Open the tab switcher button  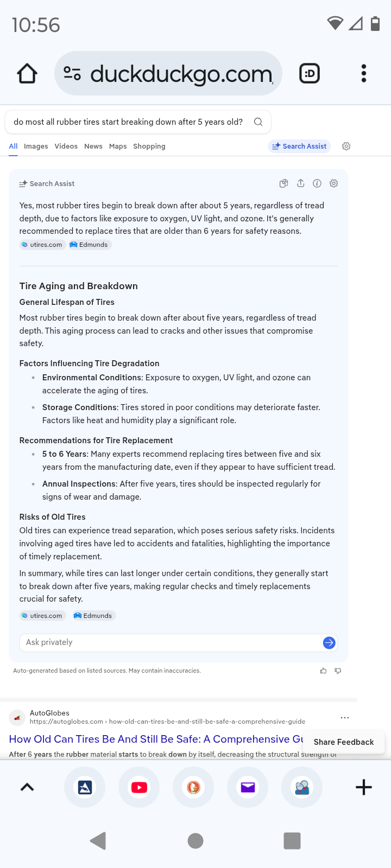tap(310, 73)
